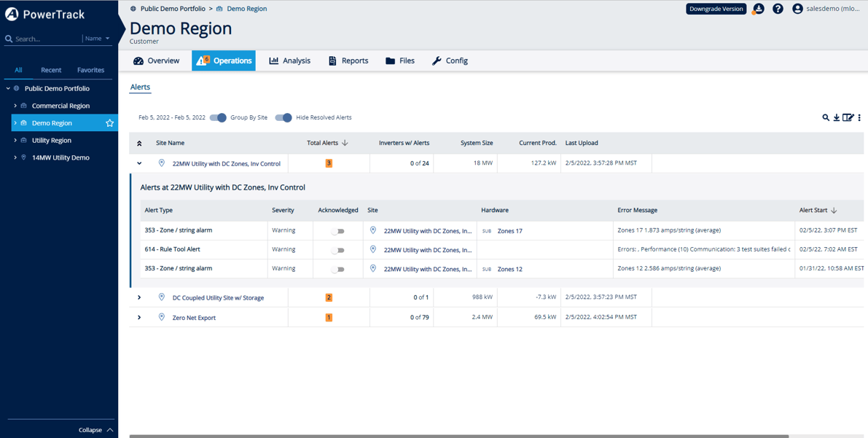
Task: Open the Reports tab
Action: point(348,60)
